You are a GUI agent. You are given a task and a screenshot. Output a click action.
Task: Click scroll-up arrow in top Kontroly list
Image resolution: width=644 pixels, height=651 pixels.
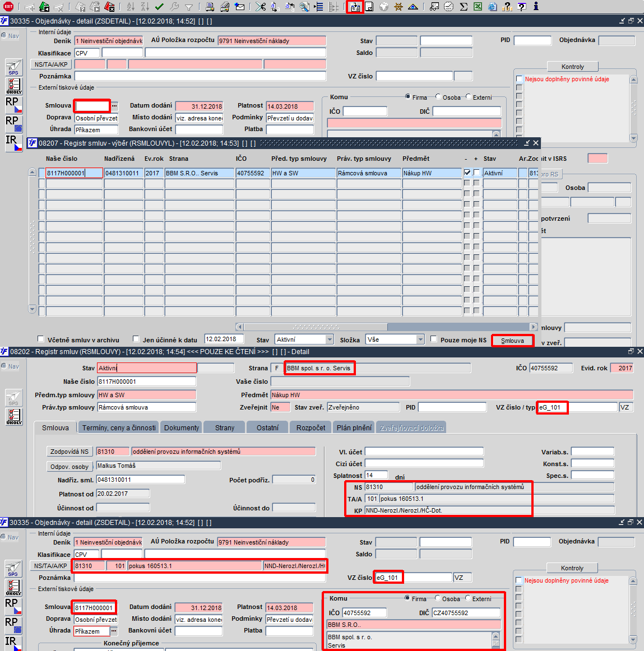(x=633, y=80)
